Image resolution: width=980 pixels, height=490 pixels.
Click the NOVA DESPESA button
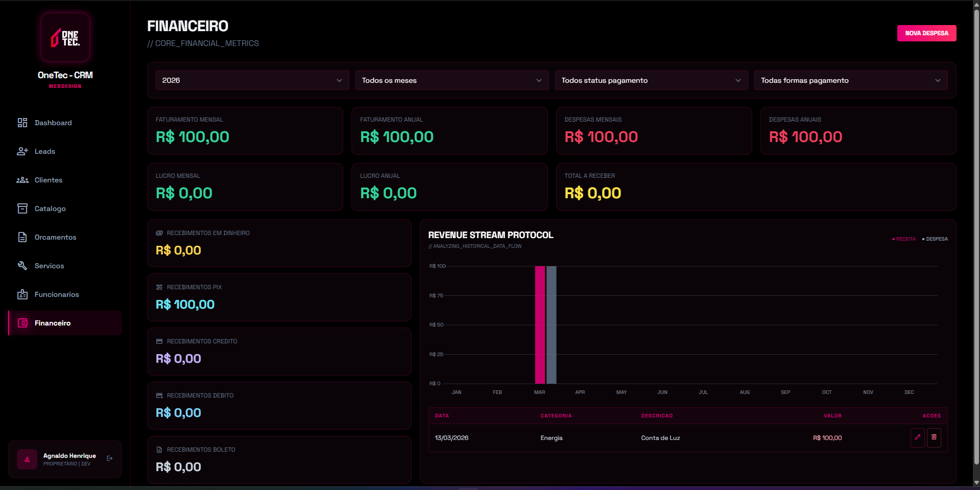[x=926, y=33]
